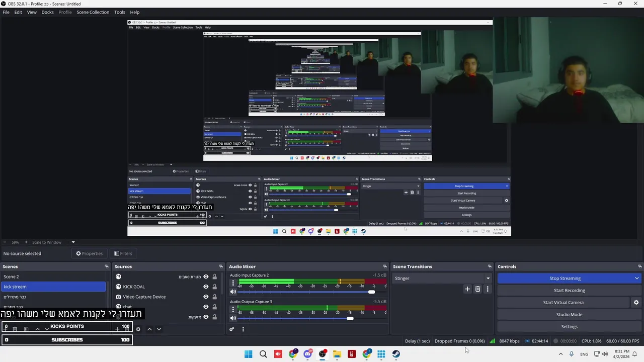Open Audio Input Capture 2 options menu
This screenshot has height=362, width=644.
pyautogui.click(x=233, y=284)
